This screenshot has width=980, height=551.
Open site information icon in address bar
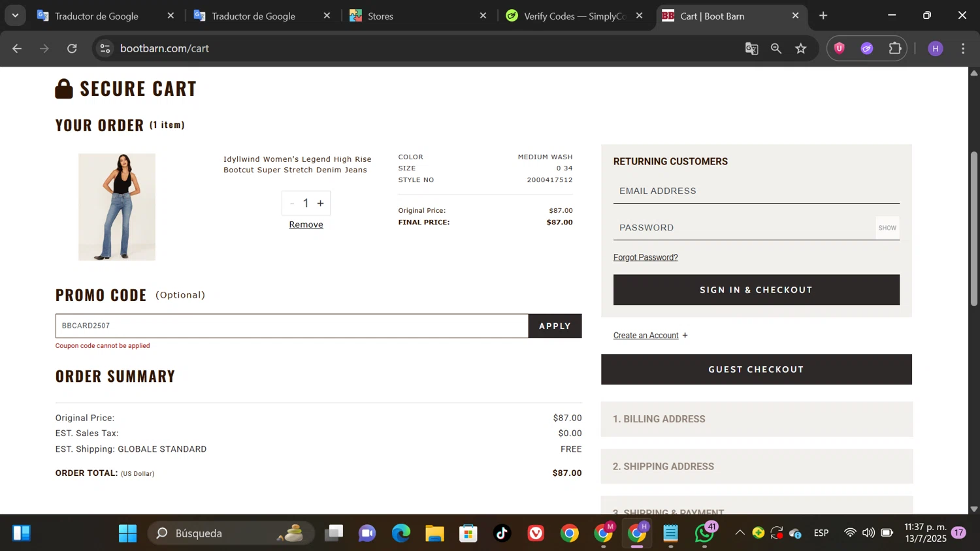tap(105, 48)
